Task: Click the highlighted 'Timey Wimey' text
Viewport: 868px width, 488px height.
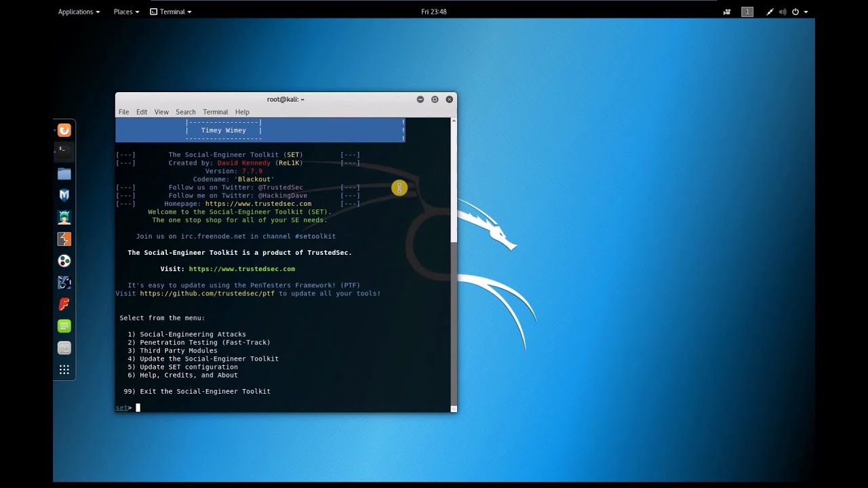Action: pos(223,130)
